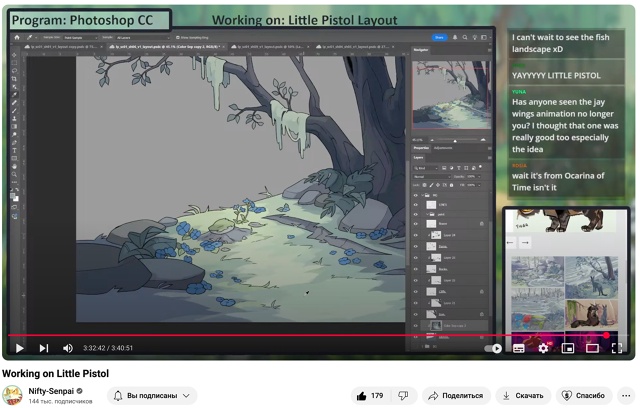Screen dimensions: 640x408
Task: Open the Sample Size 'Point Sample' dropdown
Action: click(81, 38)
